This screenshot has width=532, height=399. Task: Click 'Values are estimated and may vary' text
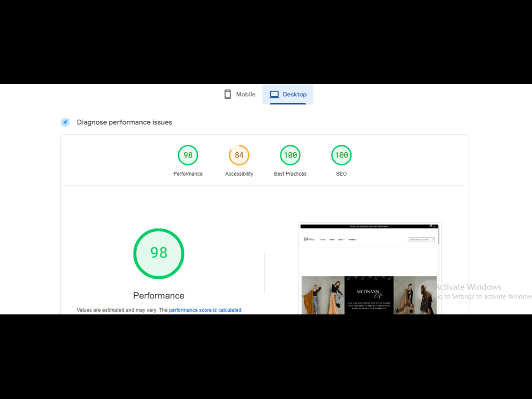pyautogui.click(x=117, y=310)
